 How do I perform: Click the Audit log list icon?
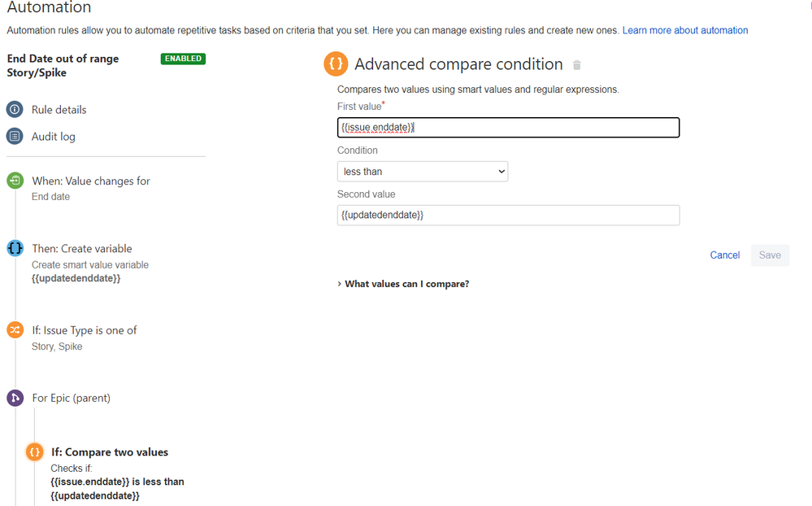click(15, 136)
